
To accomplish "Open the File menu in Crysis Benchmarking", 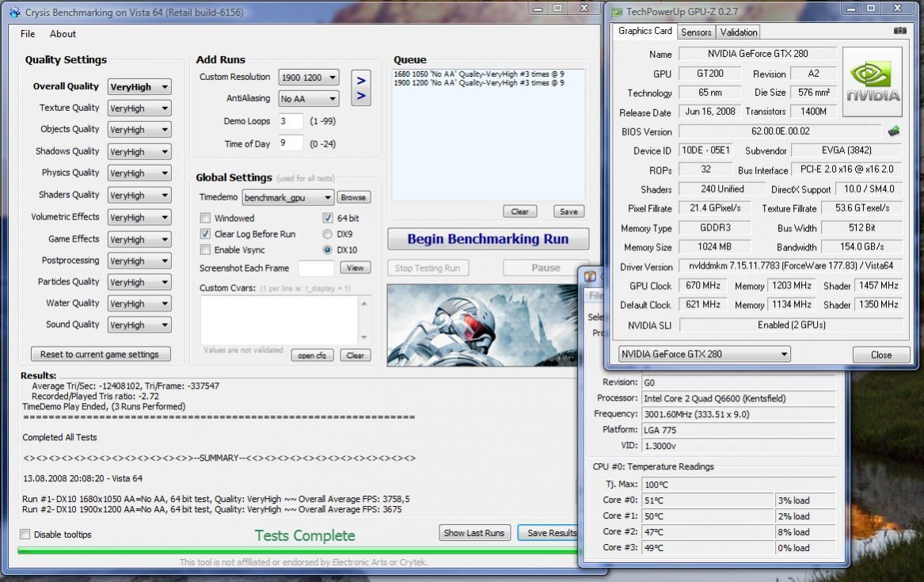I will click(x=28, y=33).
